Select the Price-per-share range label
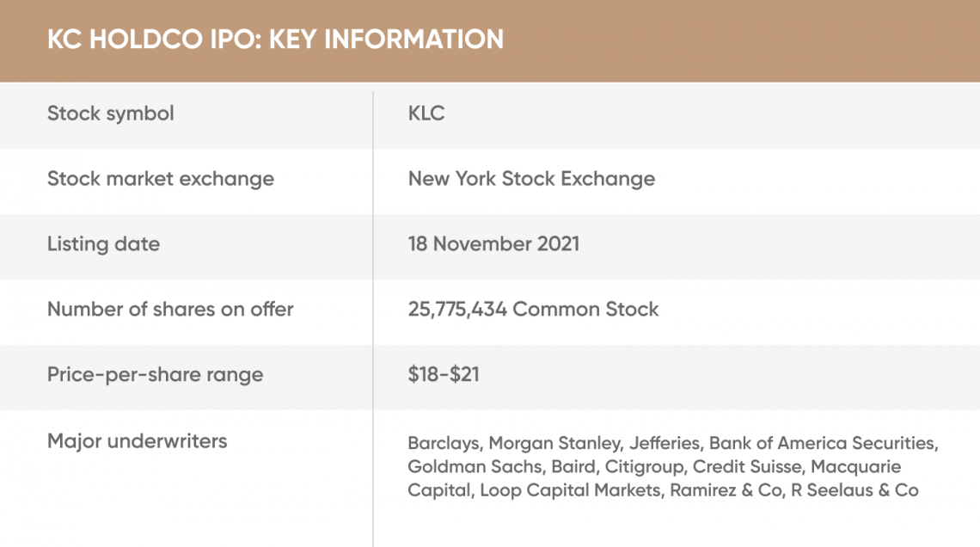980x547 pixels. click(x=155, y=375)
